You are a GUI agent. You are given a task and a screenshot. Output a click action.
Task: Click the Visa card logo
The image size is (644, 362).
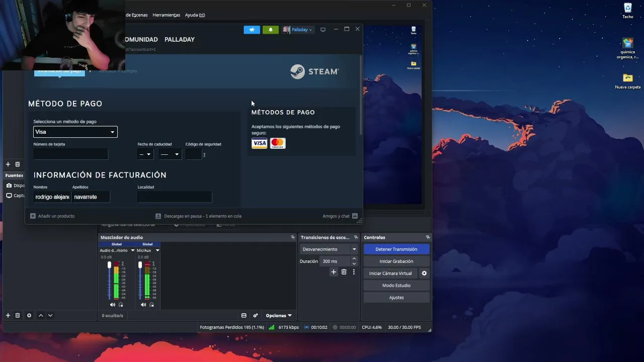click(259, 143)
